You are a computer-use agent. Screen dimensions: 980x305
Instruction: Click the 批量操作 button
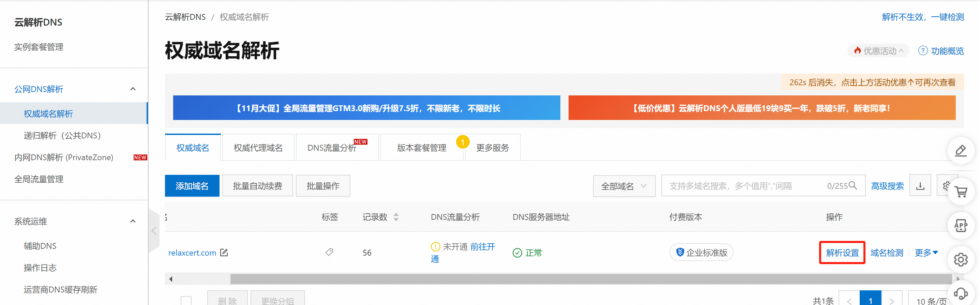323,186
